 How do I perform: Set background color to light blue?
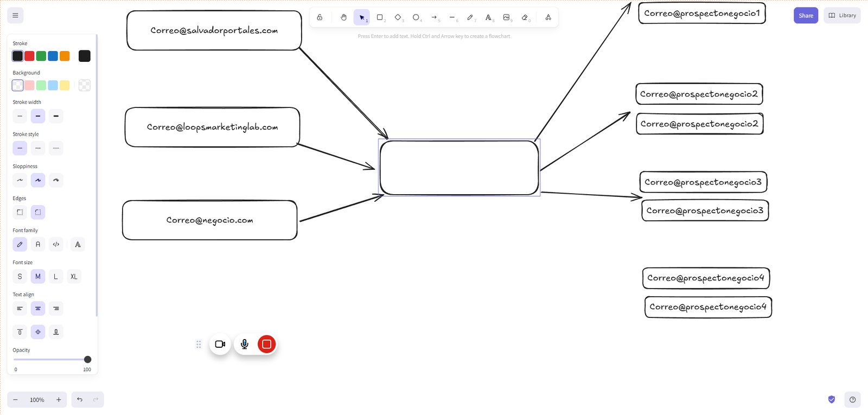(x=53, y=85)
